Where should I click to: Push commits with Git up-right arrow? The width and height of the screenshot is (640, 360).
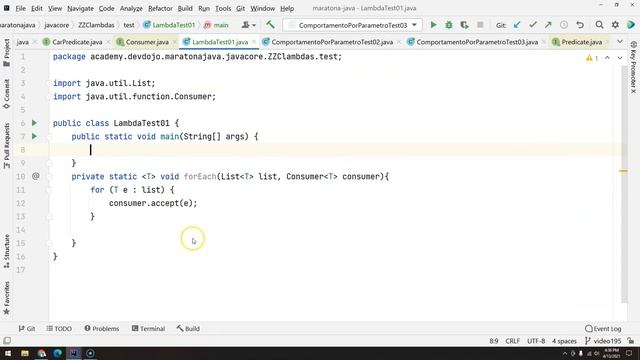tap(548, 25)
